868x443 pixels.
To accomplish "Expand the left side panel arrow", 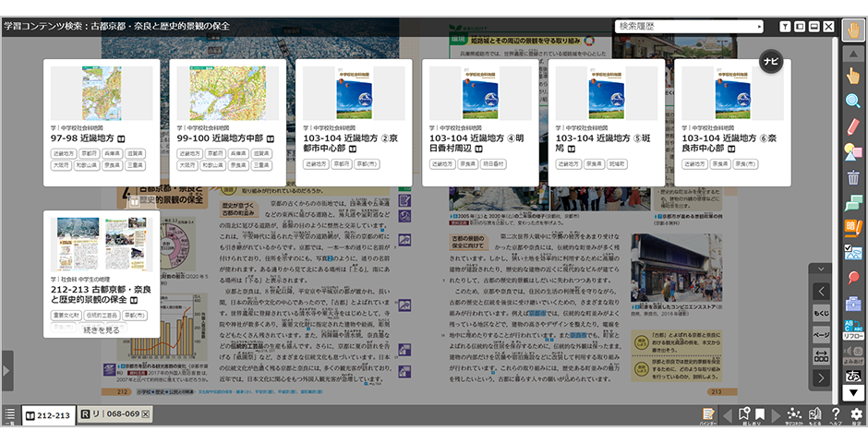I will click(6, 370).
